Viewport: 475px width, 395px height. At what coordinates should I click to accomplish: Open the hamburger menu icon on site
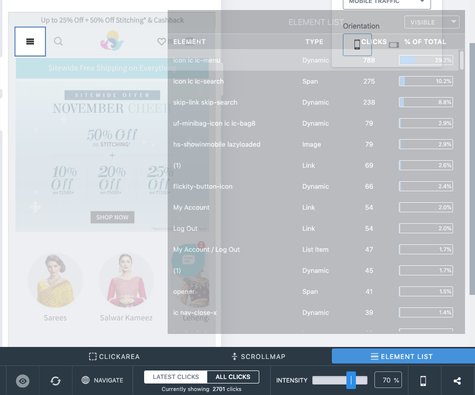[30, 41]
